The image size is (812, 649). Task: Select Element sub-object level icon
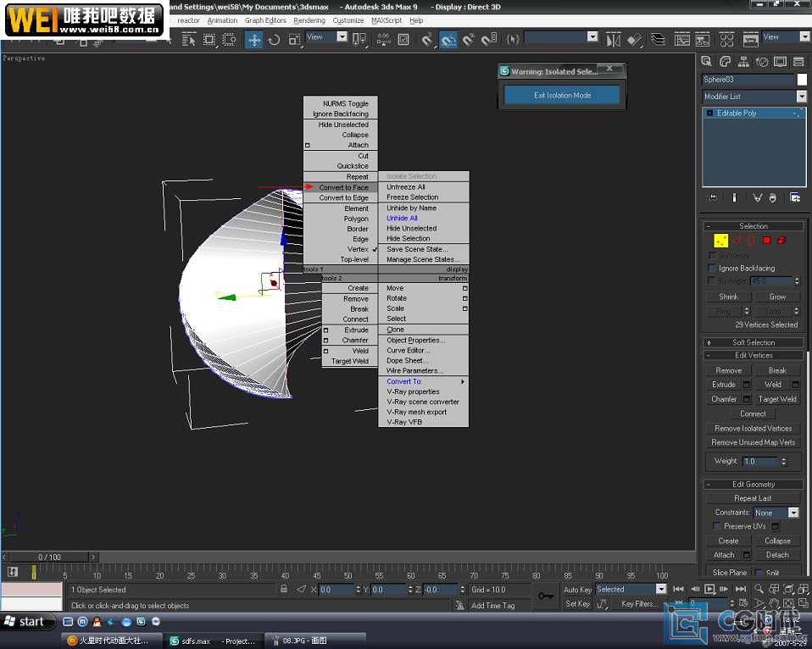tap(781, 240)
